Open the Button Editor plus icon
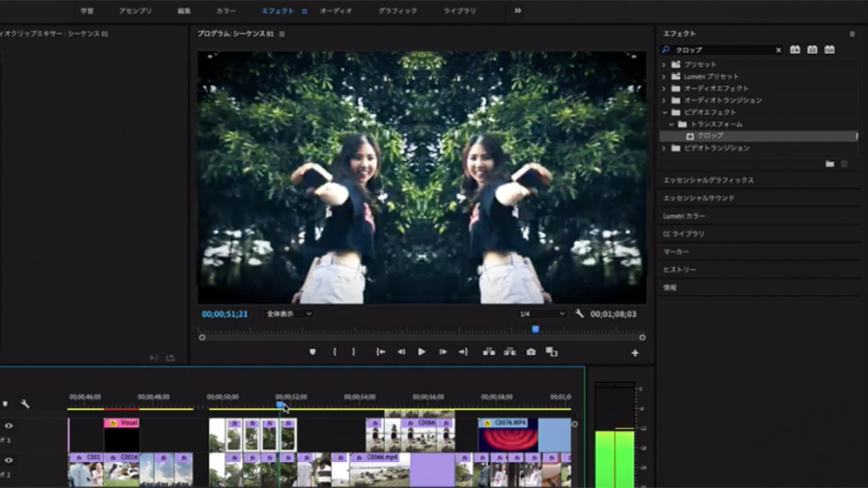 (x=635, y=353)
